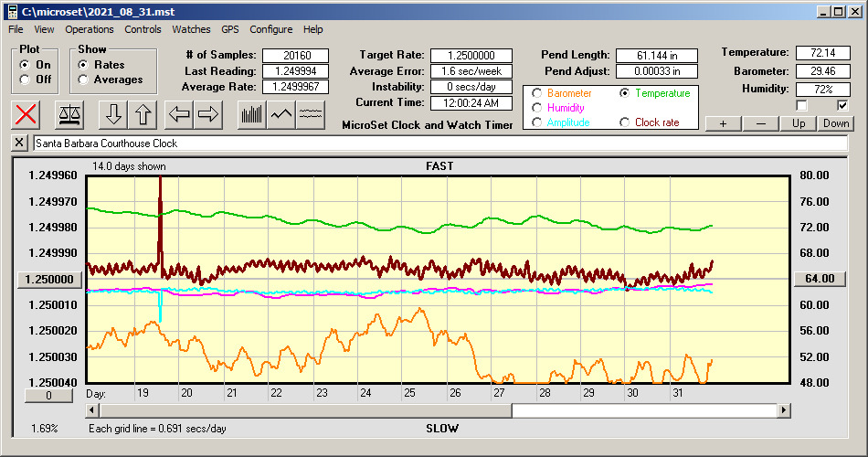Click the Humidity reading 72%
868x457 pixels.
pyautogui.click(x=822, y=89)
